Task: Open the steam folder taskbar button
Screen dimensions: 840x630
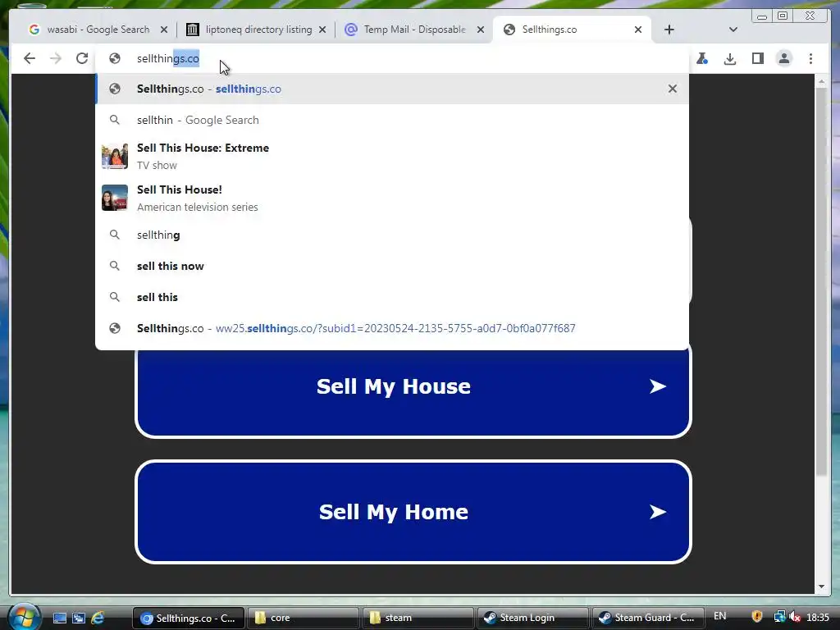Action: (418, 619)
